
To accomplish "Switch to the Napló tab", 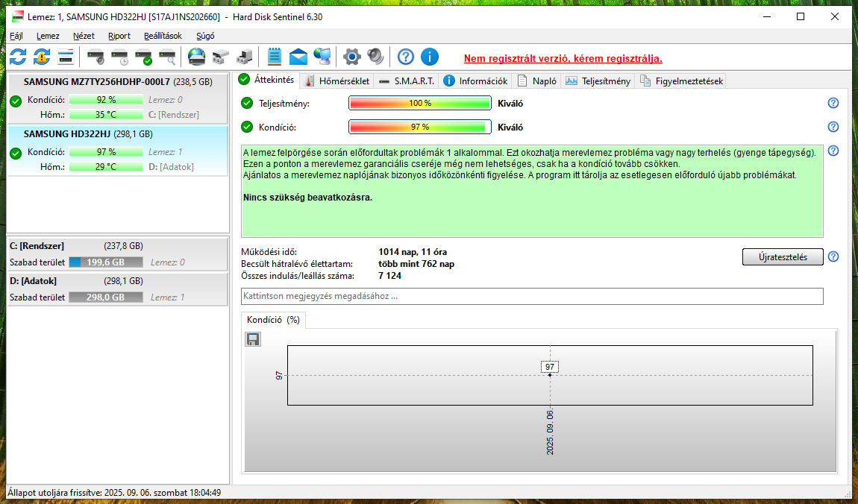I will 536,81.
